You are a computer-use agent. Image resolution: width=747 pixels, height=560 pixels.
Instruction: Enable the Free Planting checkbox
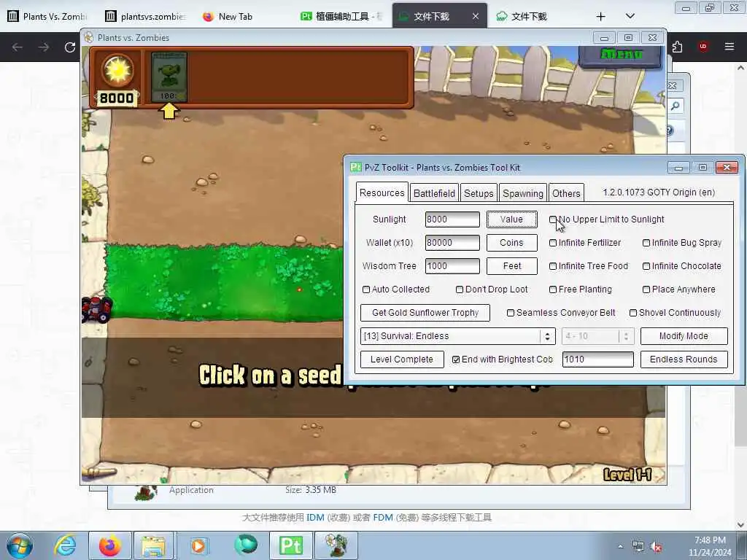coord(553,289)
